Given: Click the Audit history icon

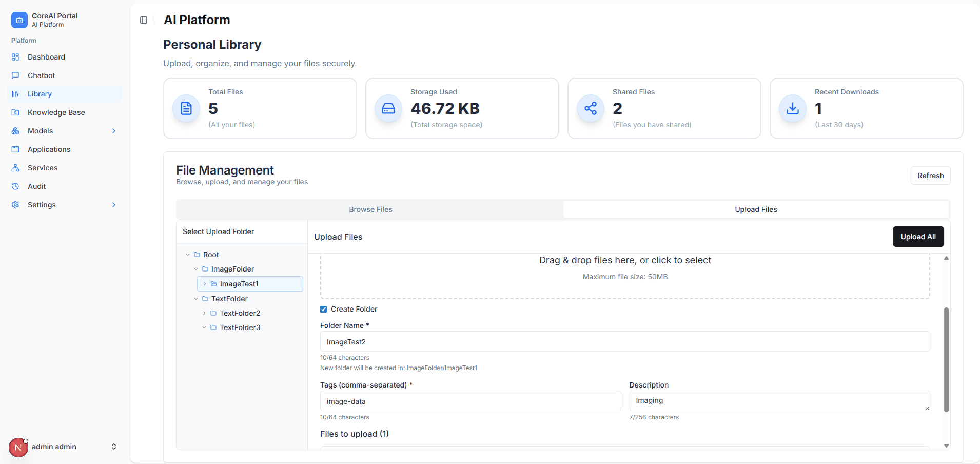Looking at the screenshot, I should tap(15, 186).
